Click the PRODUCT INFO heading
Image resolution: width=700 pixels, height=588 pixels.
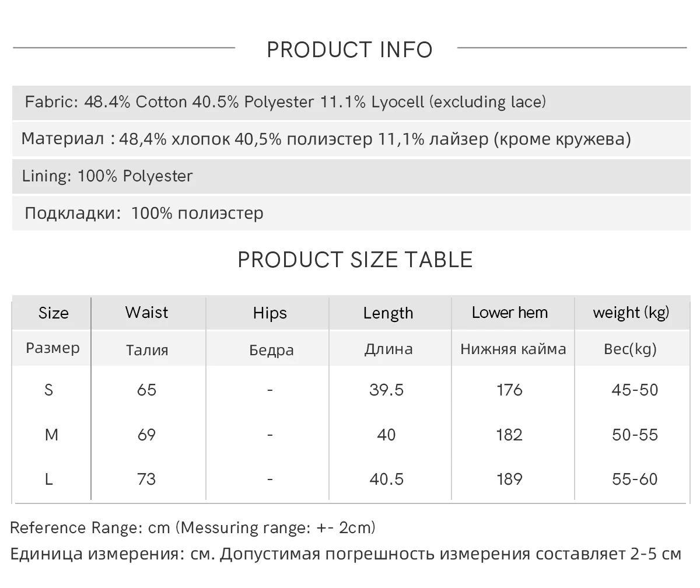point(349,50)
